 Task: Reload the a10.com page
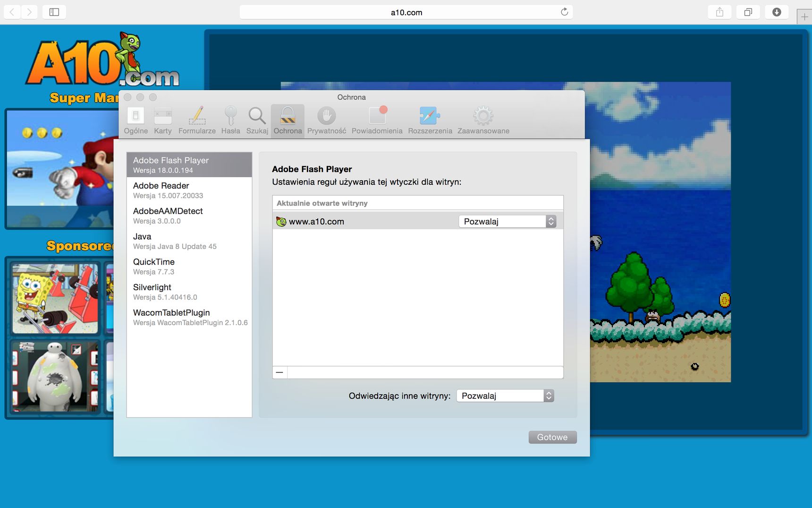(564, 12)
